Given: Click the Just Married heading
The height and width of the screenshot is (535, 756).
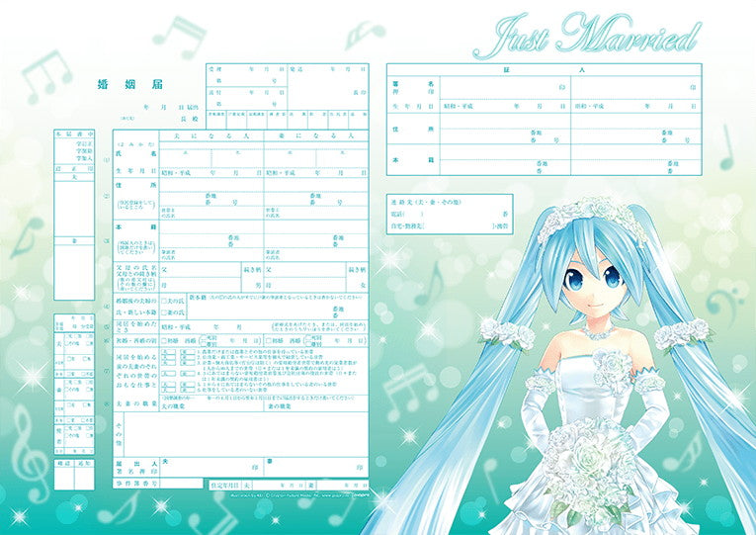Looking at the screenshot, I should tap(587, 35).
